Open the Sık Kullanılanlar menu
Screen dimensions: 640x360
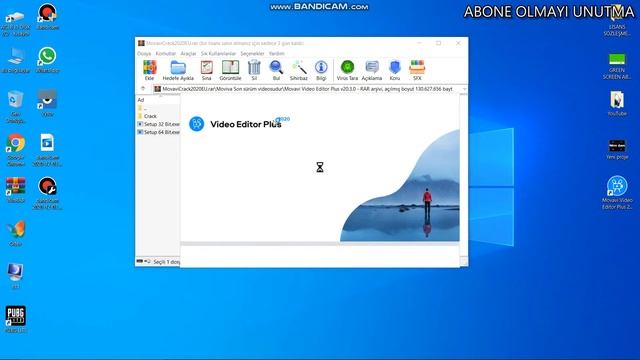coord(218,53)
